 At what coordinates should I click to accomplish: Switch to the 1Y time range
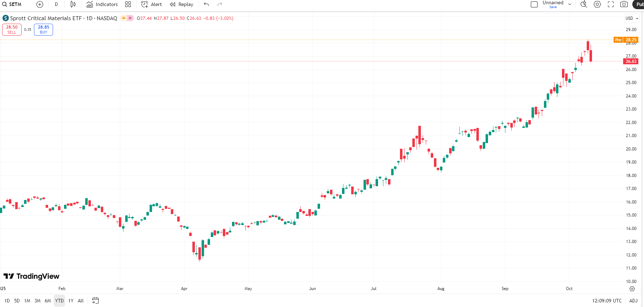71,301
